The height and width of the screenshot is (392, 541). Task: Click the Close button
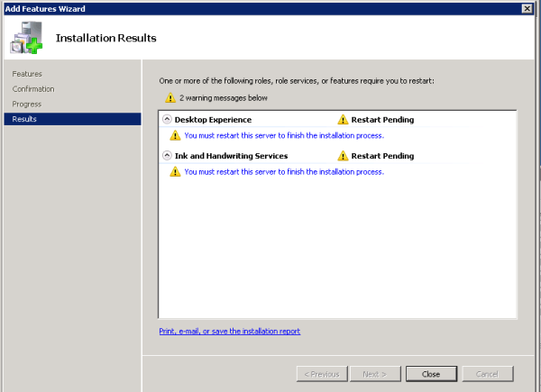tap(431, 374)
